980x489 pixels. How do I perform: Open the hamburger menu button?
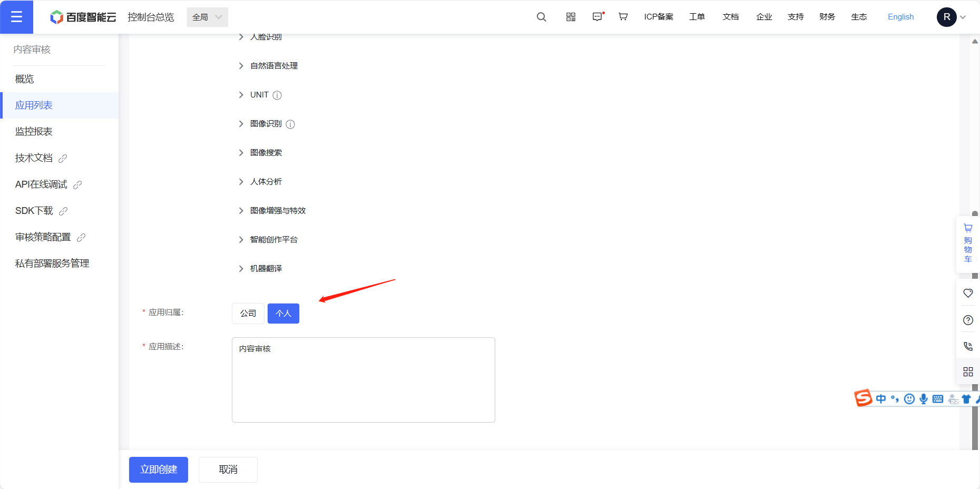(16, 17)
